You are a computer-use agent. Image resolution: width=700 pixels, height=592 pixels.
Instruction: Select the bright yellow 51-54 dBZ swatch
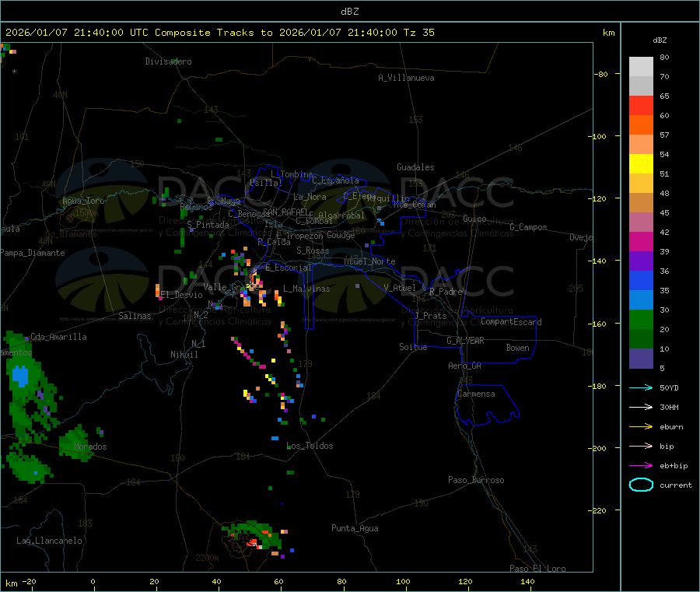coord(641,164)
